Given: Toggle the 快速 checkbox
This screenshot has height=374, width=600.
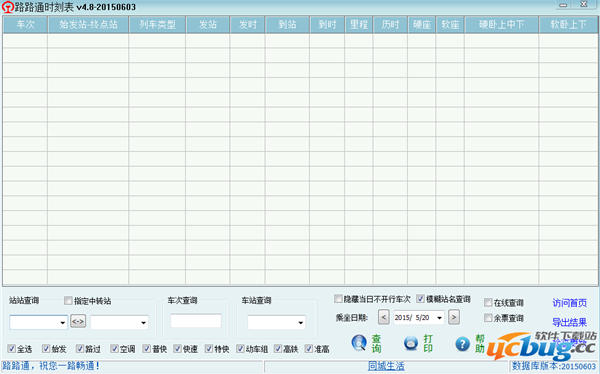Looking at the screenshot, I should (177, 348).
